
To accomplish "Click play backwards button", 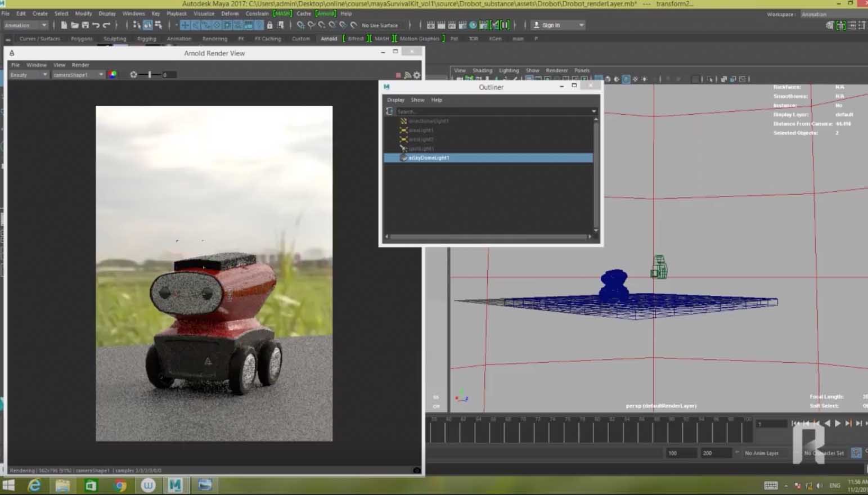I will (828, 424).
